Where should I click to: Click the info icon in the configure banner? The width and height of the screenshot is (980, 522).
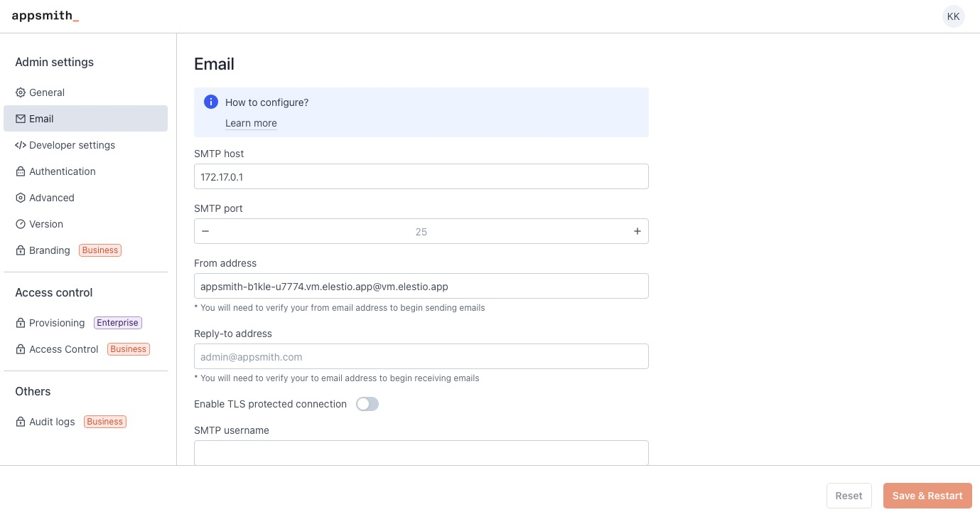point(211,102)
